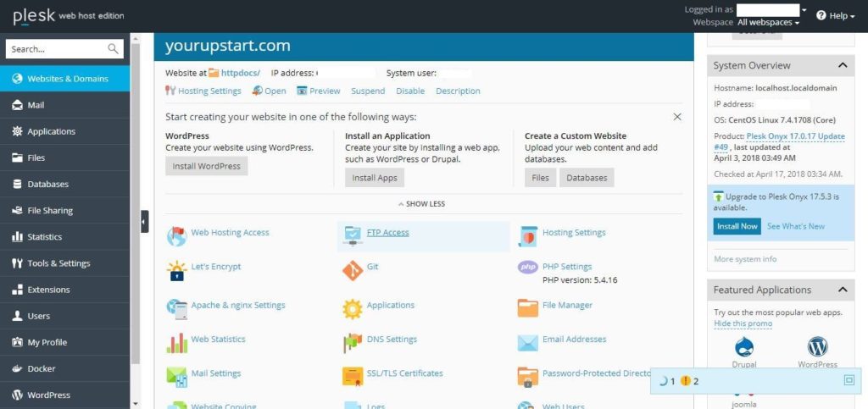
Task: Open Mail in the sidebar
Action: pyautogui.click(x=64, y=105)
